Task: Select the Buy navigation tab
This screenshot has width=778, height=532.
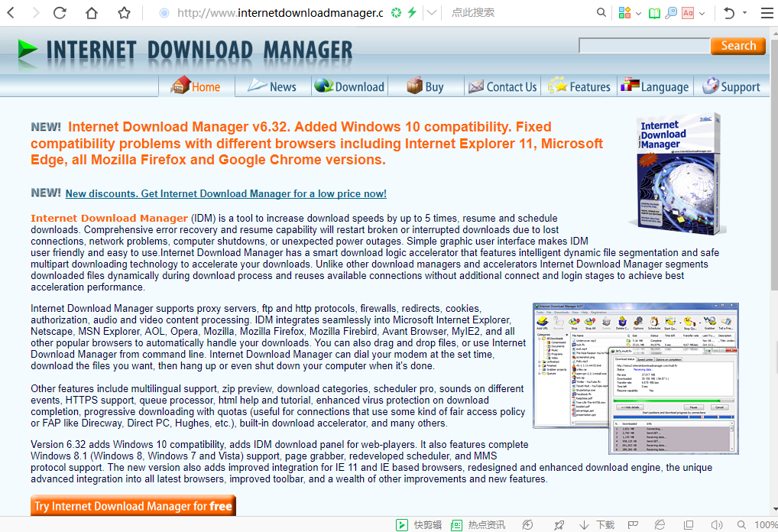Action: pos(426,86)
